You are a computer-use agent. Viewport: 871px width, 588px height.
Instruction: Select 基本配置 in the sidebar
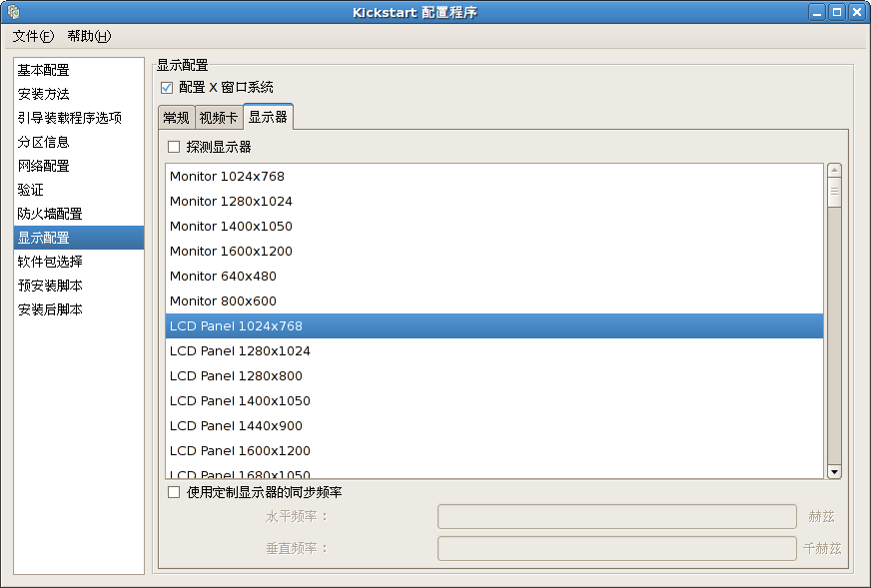(x=79, y=70)
